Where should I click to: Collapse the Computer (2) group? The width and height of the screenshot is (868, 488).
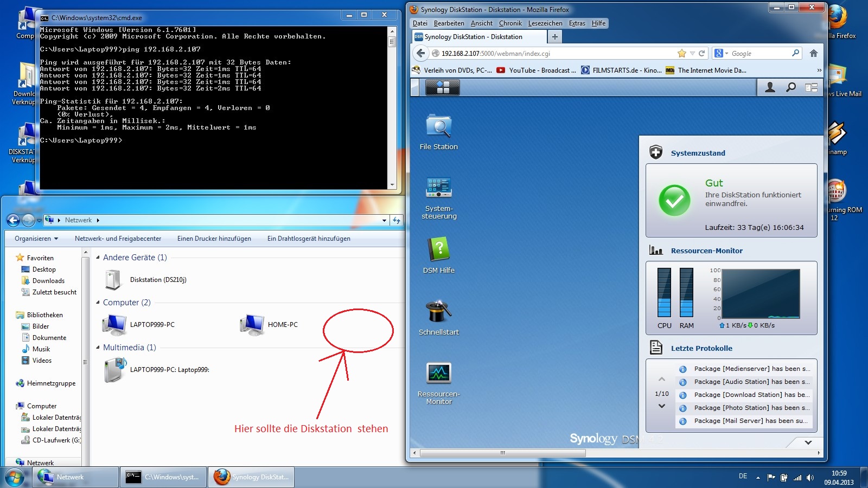[98, 303]
